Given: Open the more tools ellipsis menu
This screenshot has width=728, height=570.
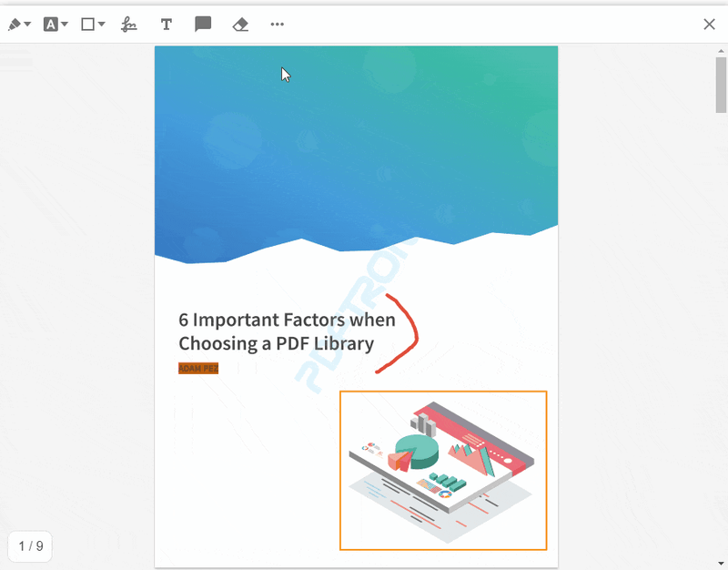Looking at the screenshot, I should (x=278, y=25).
